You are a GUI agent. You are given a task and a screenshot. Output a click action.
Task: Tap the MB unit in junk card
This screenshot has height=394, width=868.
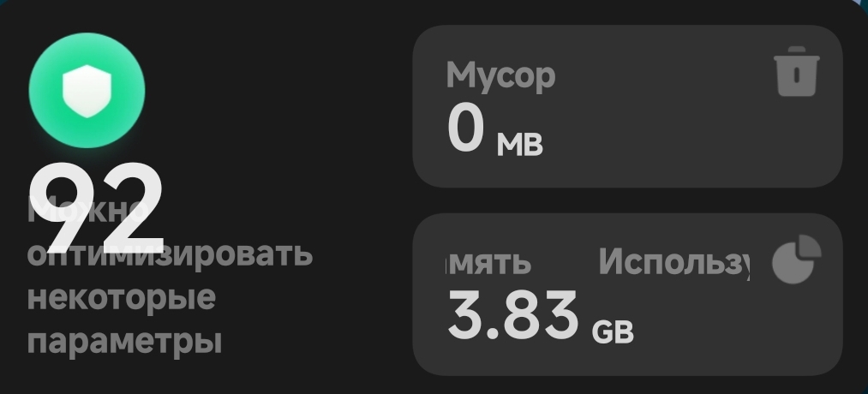520,145
